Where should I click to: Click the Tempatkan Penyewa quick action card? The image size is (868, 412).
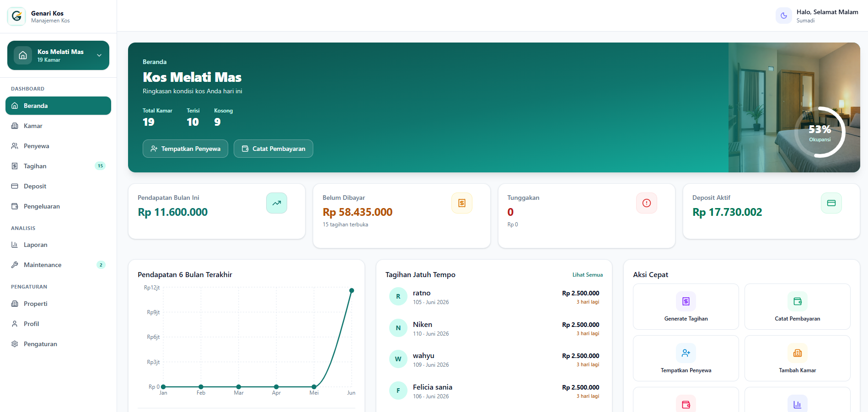(686, 358)
